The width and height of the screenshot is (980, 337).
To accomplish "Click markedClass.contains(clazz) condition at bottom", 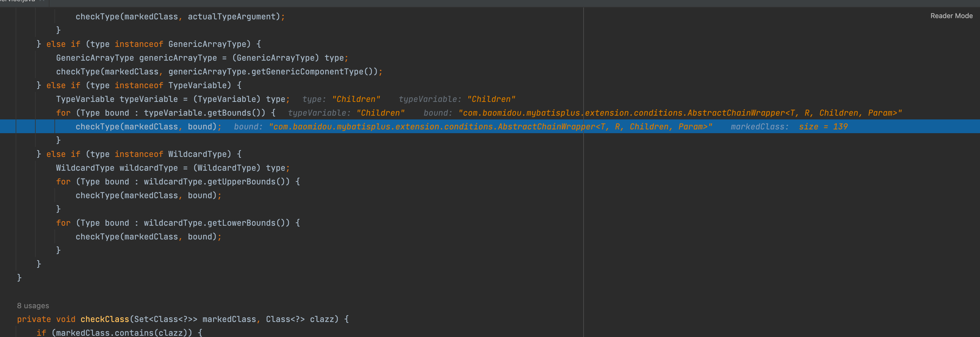I will [x=122, y=332].
